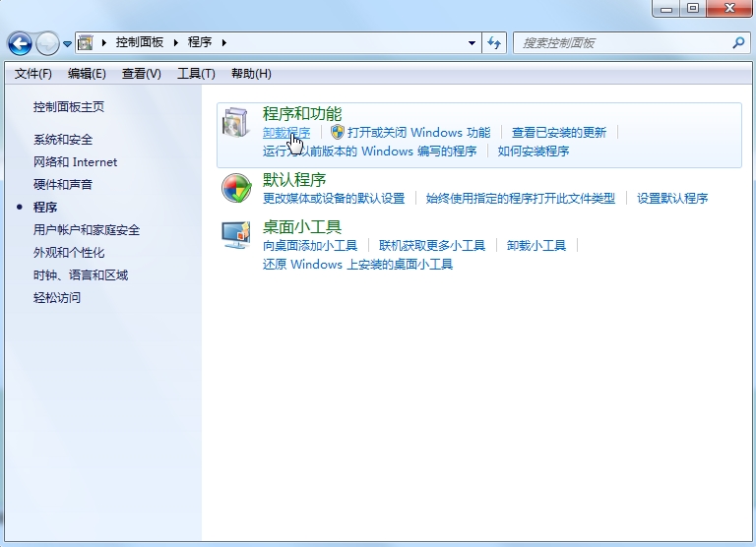The image size is (756, 547).
Task: Close the Control Panel window
Action: (729, 8)
